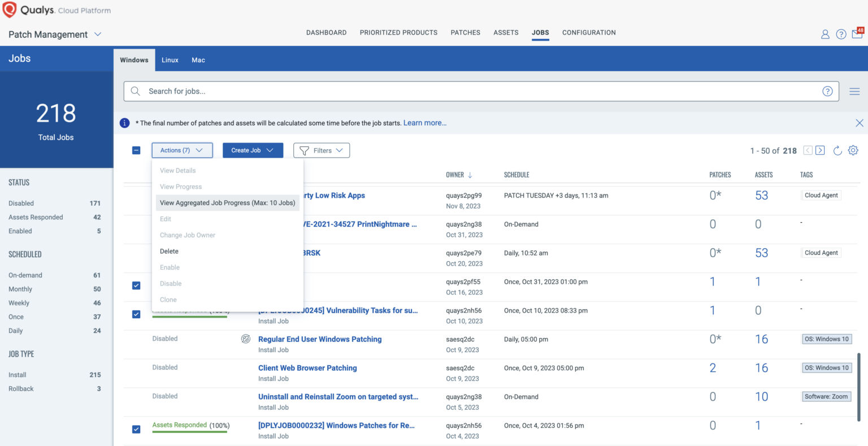Open the user profile icon
The height and width of the screenshot is (446, 868).
[825, 34]
